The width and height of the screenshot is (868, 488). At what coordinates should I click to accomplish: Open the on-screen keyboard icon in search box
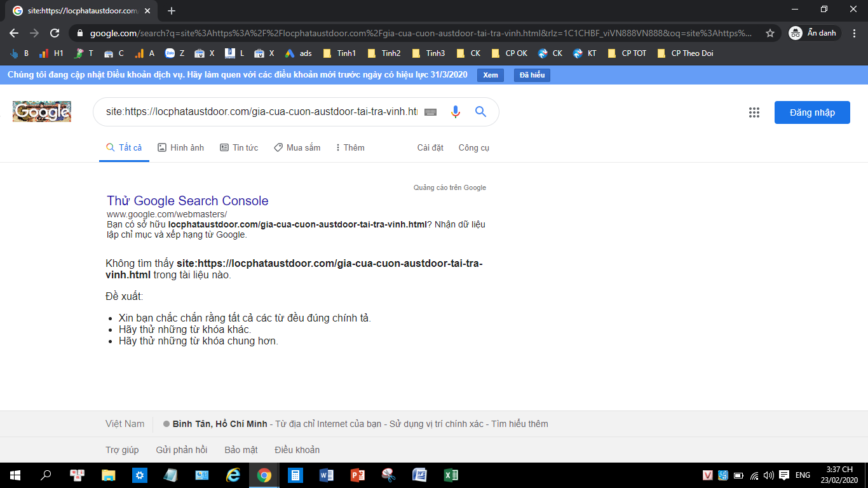(430, 112)
